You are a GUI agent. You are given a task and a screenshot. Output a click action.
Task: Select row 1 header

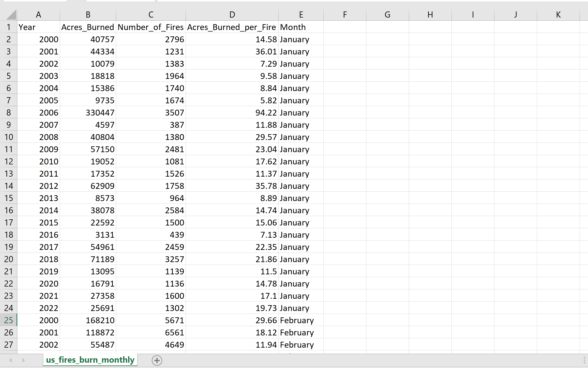[8, 27]
